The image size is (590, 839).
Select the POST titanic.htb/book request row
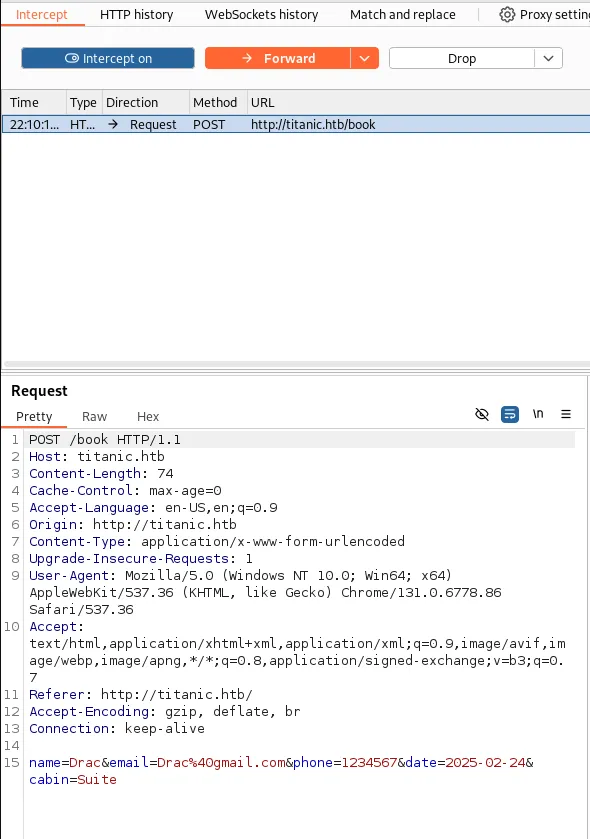(296, 124)
